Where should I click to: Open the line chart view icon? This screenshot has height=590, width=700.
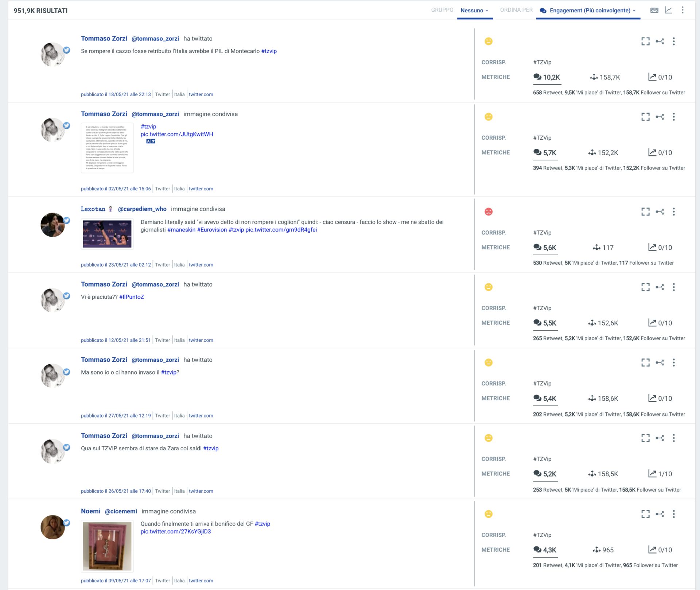tap(668, 10)
